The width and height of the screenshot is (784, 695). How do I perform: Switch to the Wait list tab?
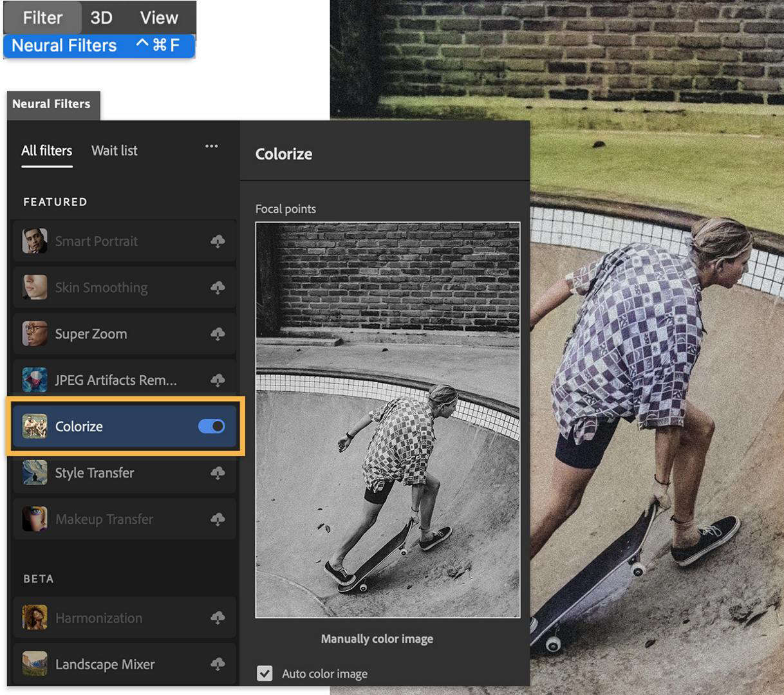(115, 151)
